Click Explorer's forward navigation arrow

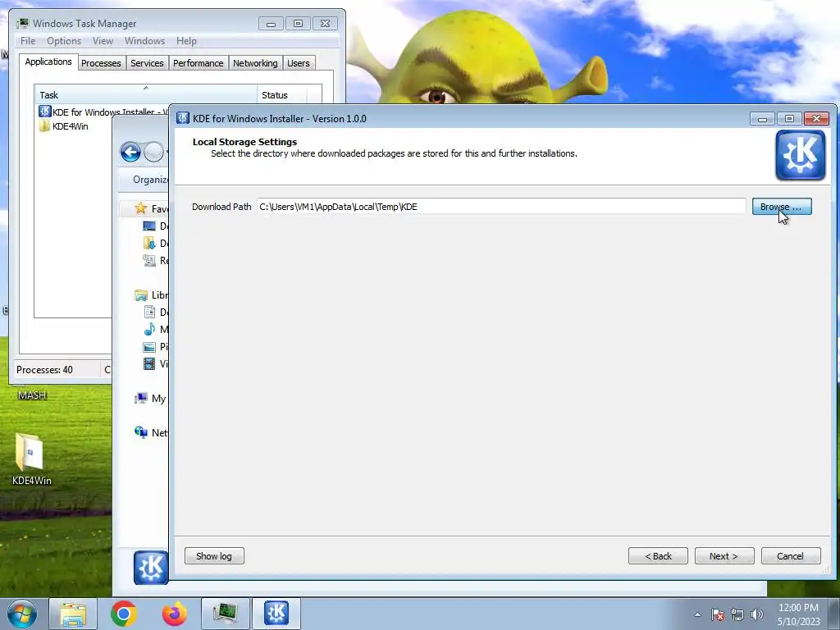153,152
